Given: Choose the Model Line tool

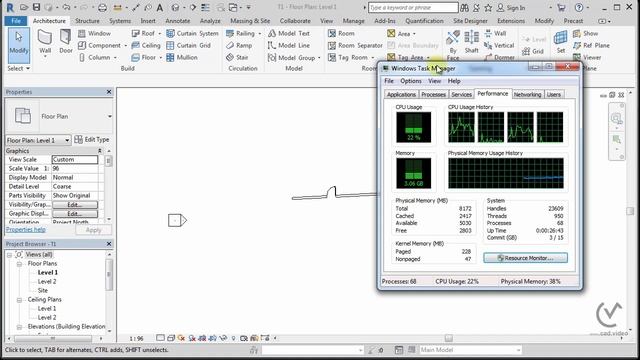Looking at the screenshot, I should (289, 45).
